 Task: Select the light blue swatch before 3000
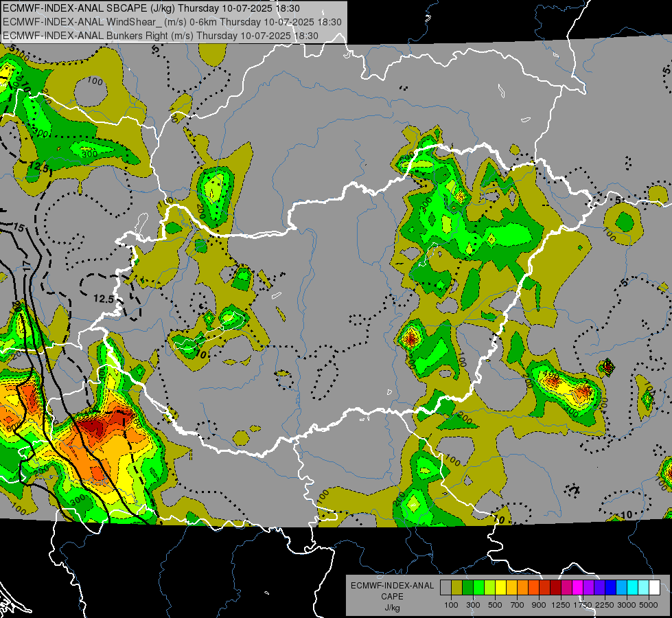pos(622,587)
